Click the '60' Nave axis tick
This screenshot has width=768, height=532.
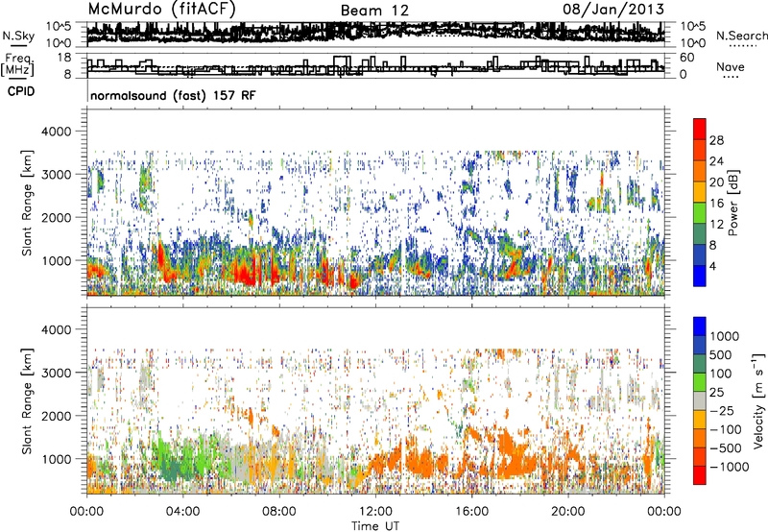pos(687,58)
